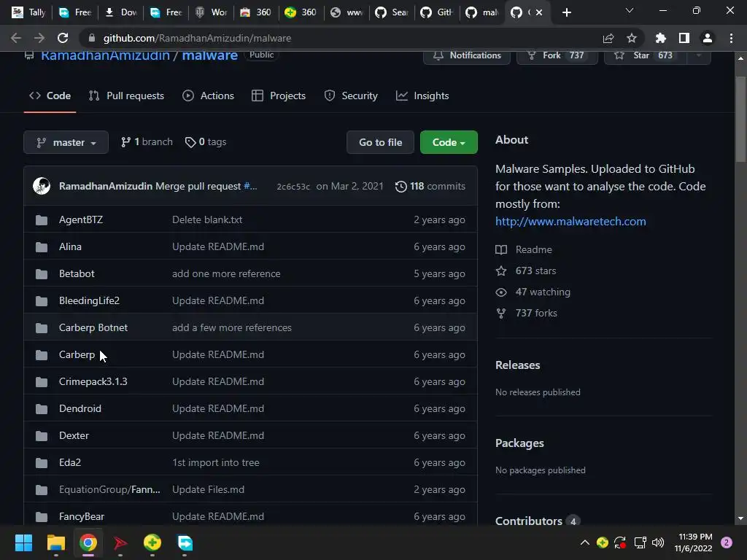Star the repository
The height and width of the screenshot is (560, 747).
click(646, 55)
